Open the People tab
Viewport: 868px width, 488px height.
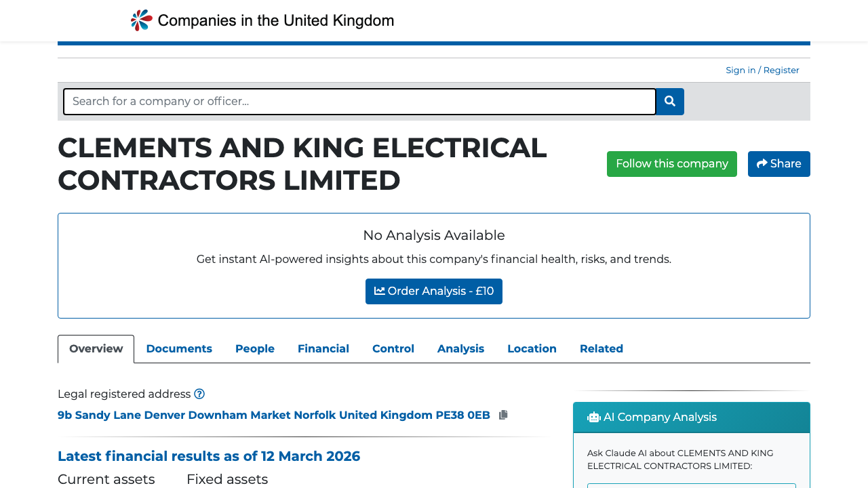point(254,348)
